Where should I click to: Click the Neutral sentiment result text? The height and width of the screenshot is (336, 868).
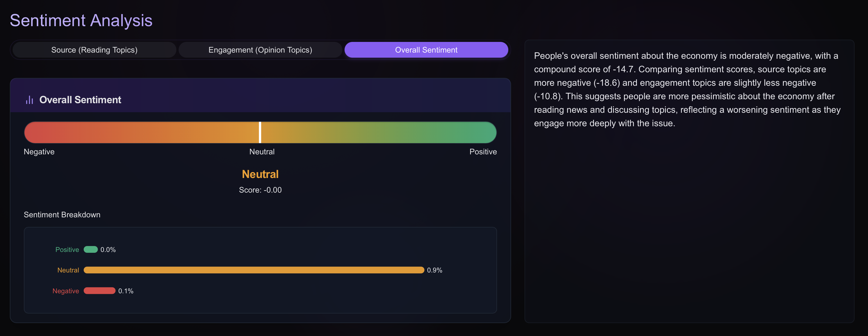260,174
